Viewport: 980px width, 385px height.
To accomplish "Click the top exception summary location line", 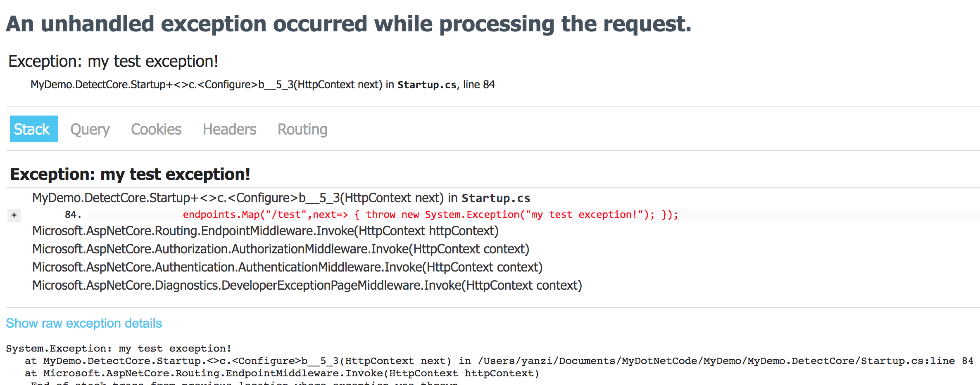I will [262, 85].
